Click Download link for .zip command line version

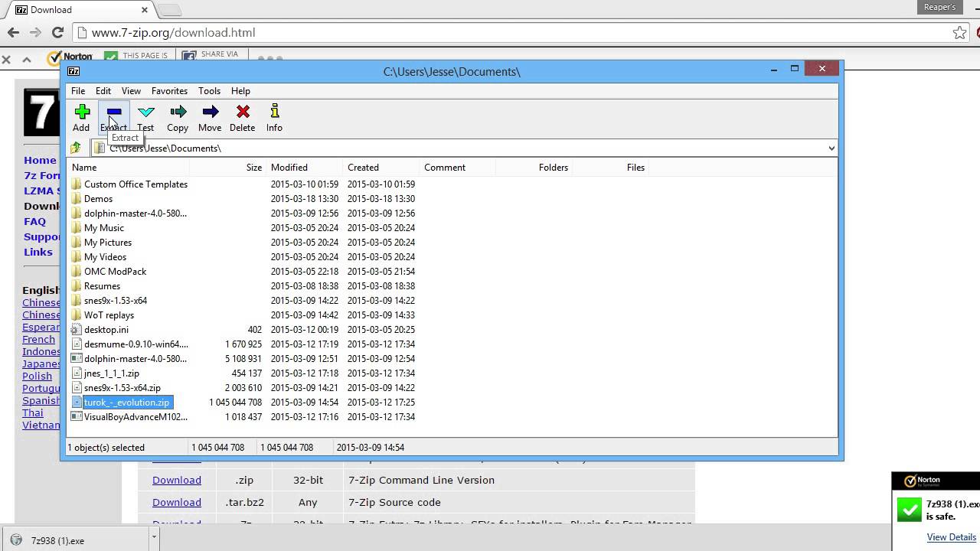click(177, 480)
